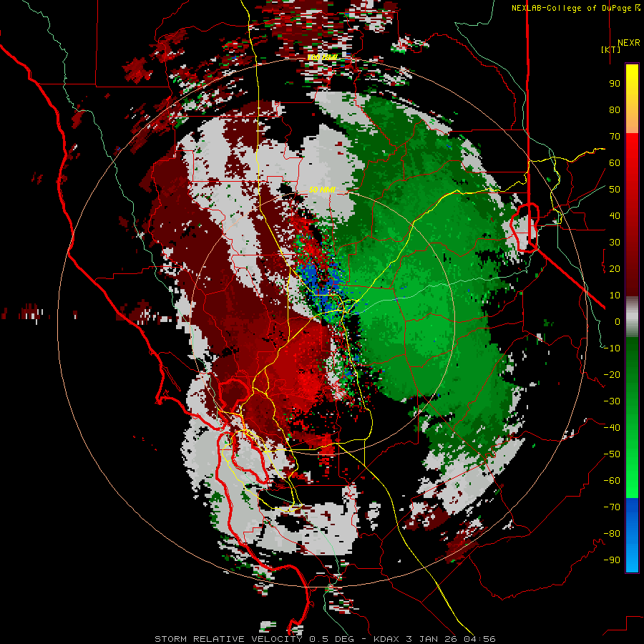Click the -90 value on the velocity scale
644x644 pixels.
[612, 560]
